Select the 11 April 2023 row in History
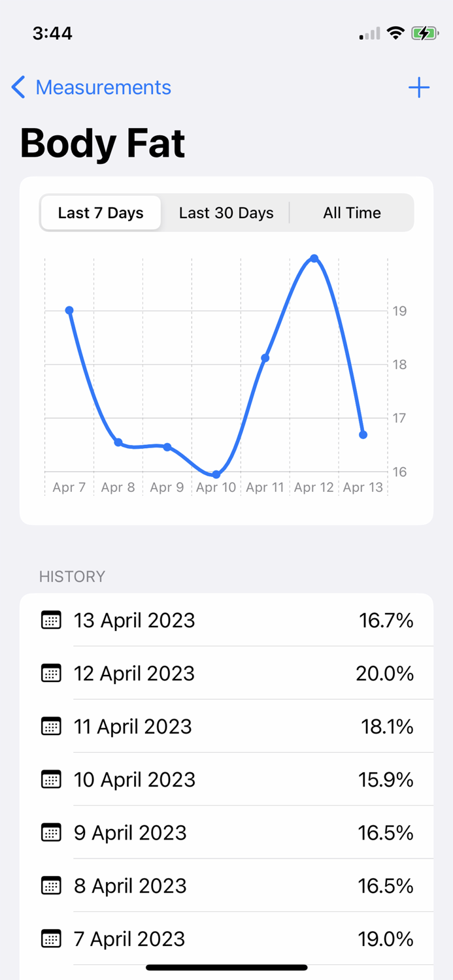Screen dimensions: 453x980 pyautogui.click(x=226, y=727)
